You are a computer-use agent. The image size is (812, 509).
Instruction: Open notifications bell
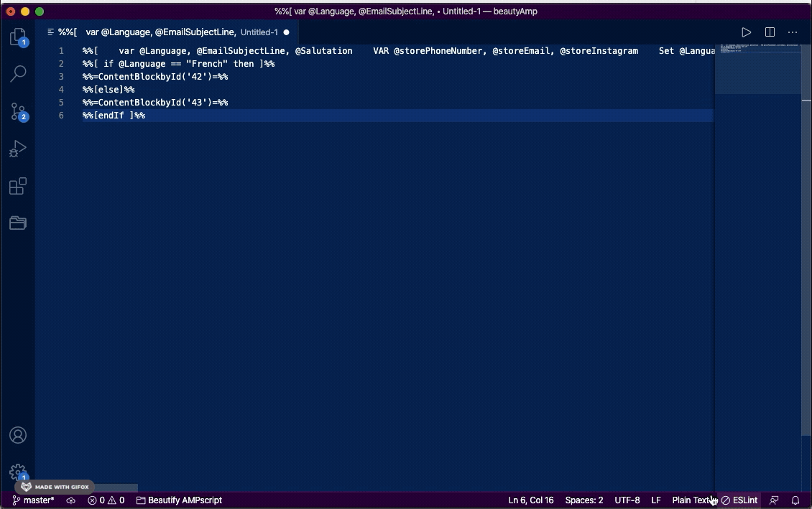795,500
